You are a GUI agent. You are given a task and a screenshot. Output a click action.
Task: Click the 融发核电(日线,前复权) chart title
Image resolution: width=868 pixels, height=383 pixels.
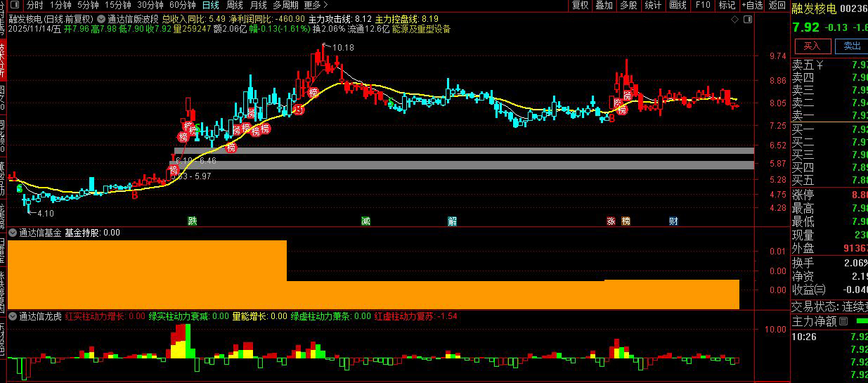pyautogui.click(x=51, y=19)
